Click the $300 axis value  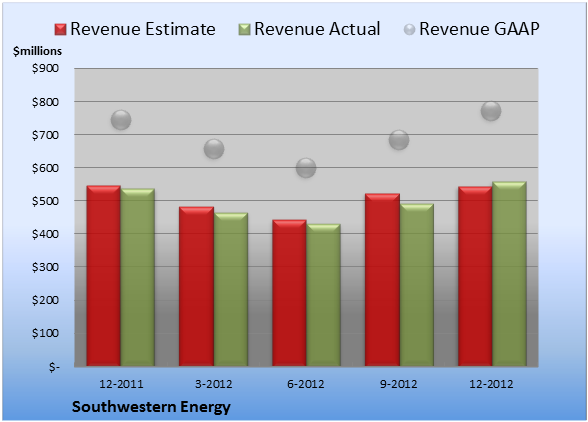[45, 267]
